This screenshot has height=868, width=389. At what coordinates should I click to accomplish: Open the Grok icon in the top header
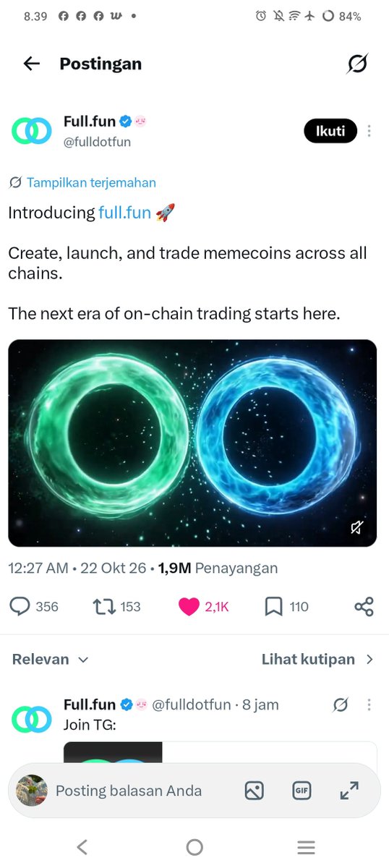(x=356, y=64)
